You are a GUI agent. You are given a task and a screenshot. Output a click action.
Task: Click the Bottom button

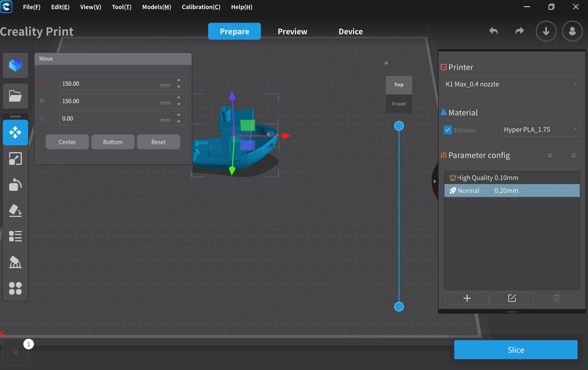(113, 142)
